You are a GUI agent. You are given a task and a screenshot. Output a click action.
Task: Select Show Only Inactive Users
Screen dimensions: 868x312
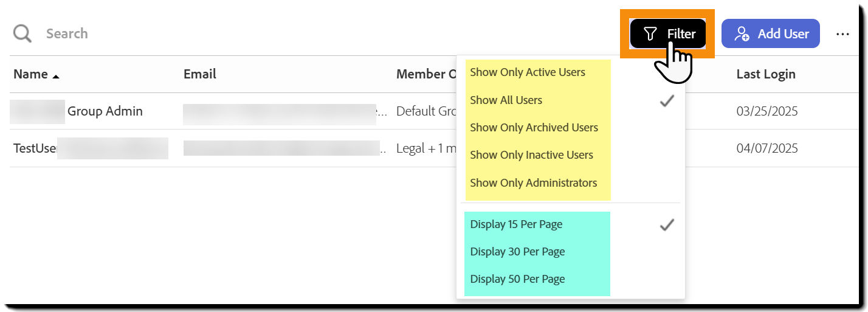click(531, 154)
